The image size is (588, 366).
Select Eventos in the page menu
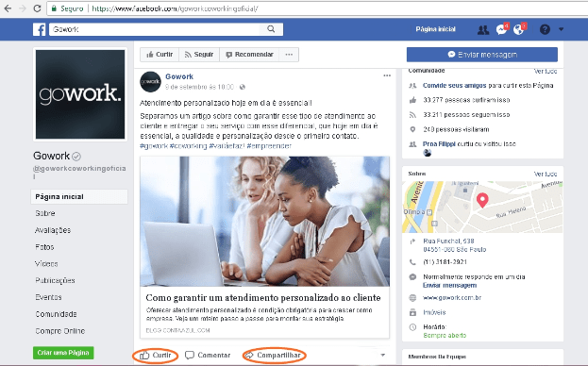(48, 297)
